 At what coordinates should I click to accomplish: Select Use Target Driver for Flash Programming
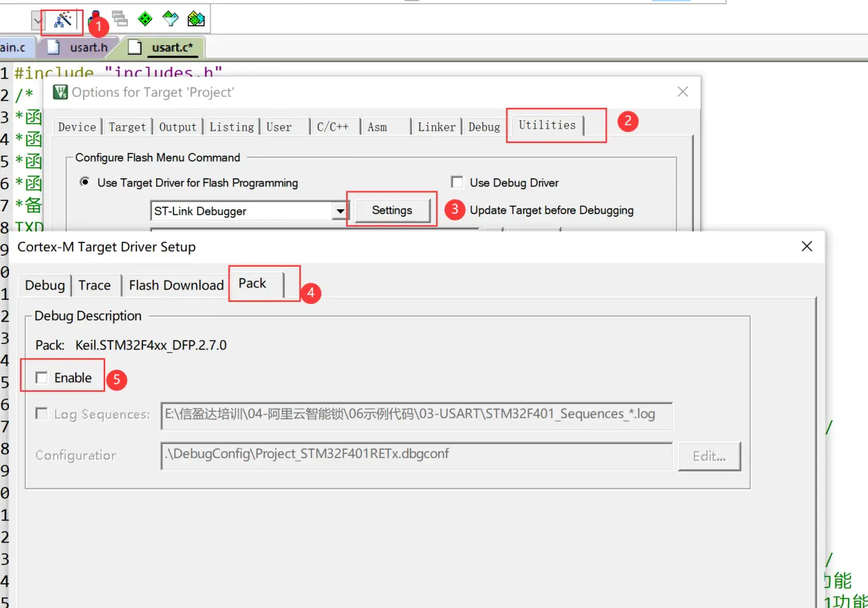[85, 182]
